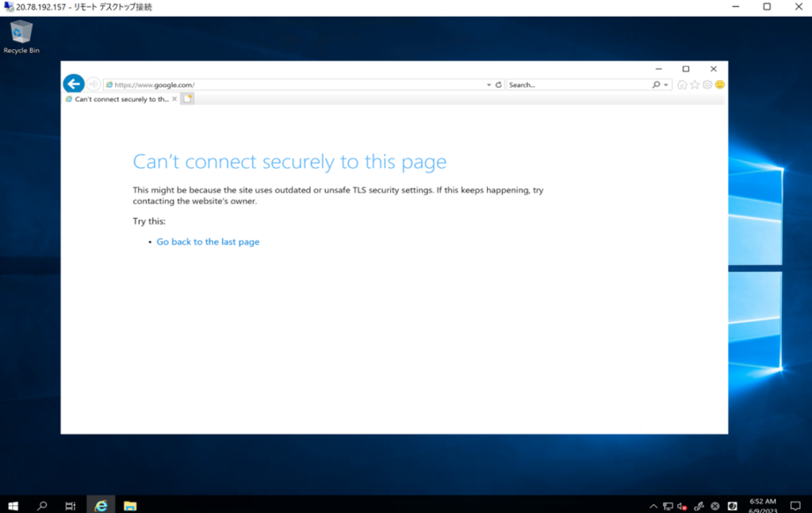Image resolution: width=812 pixels, height=513 pixels.
Task: Click the https://www.google.com/ address field
Action: pyautogui.click(x=295, y=84)
